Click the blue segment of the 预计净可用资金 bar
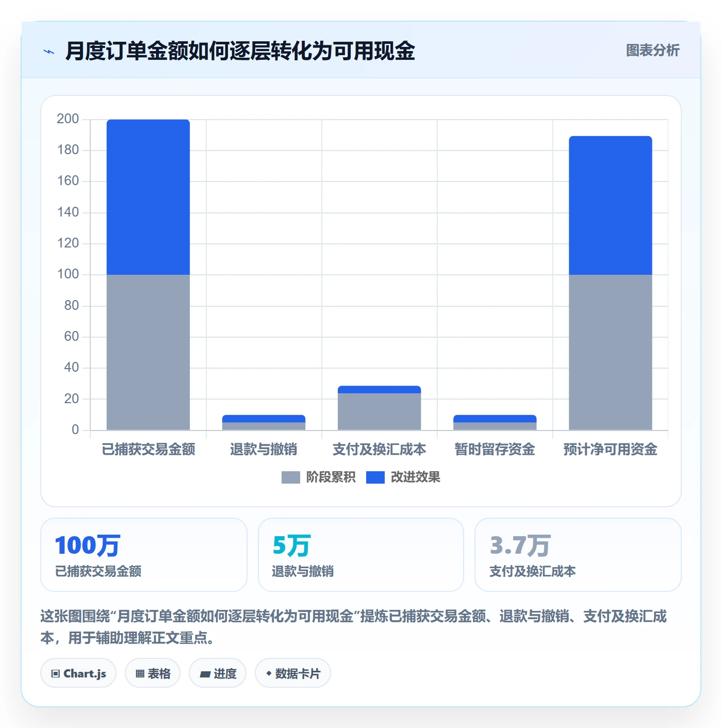 [x=610, y=205]
